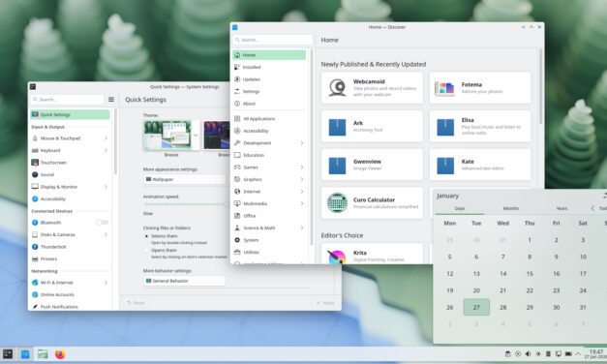
Task: Open Webcamoid app card in Discover
Action: 372,87
